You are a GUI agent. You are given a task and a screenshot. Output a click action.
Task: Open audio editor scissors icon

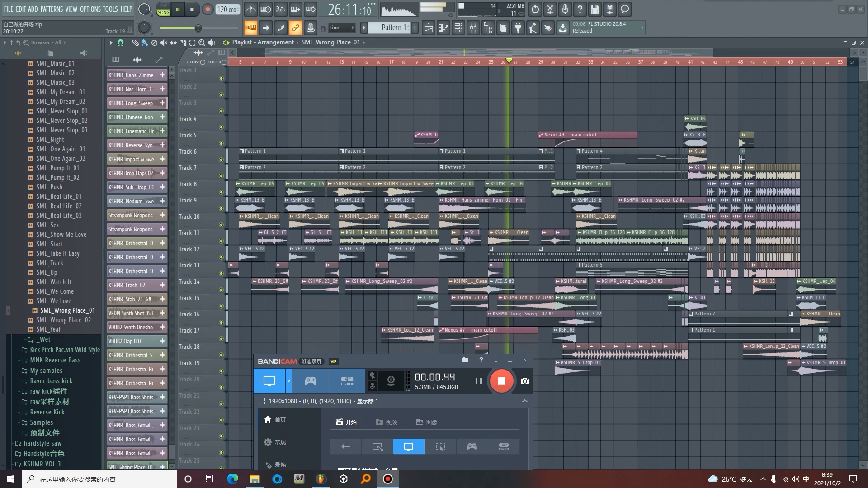[x=550, y=9]
